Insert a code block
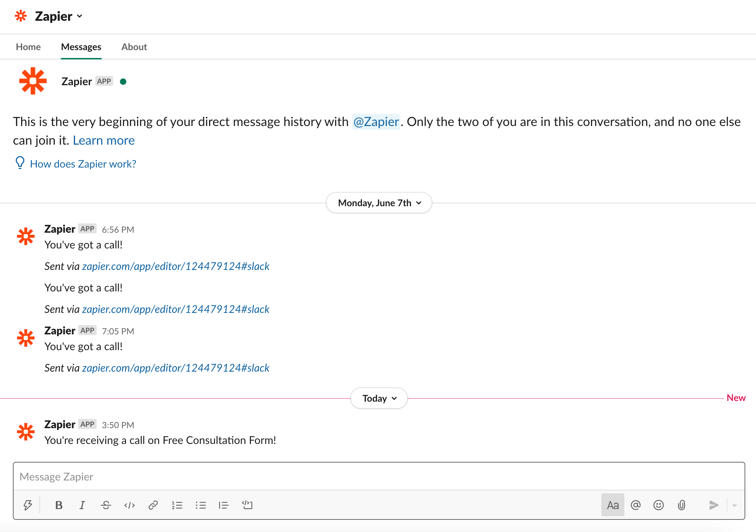 pyautogui.click(x=247, y=505)
